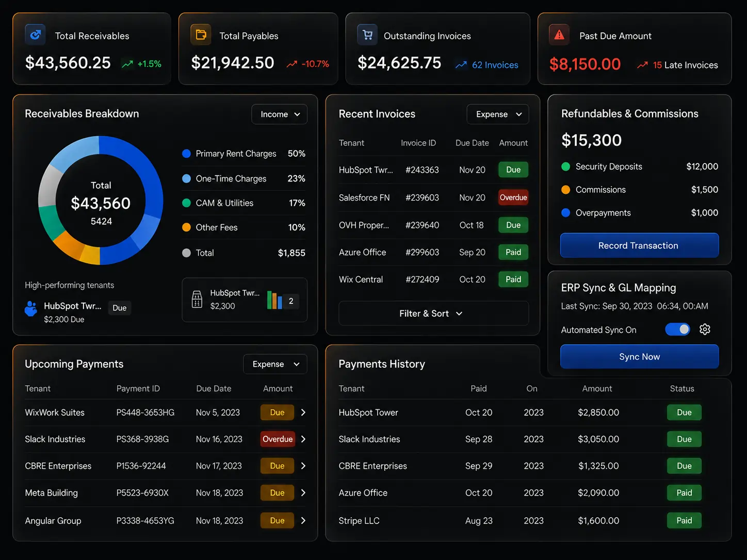Click the 15 Late Invoices text
This screenshot has height=560, width=747.
click(686, 65)
